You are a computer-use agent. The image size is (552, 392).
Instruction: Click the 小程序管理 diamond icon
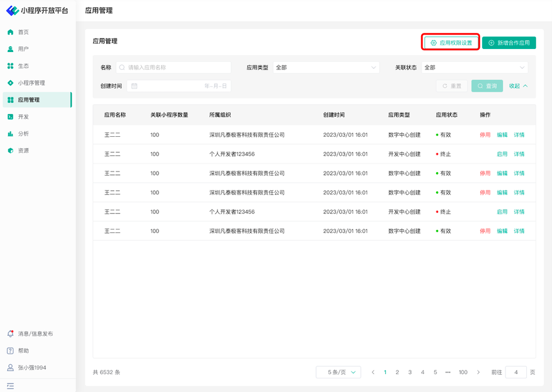(10, 83)
